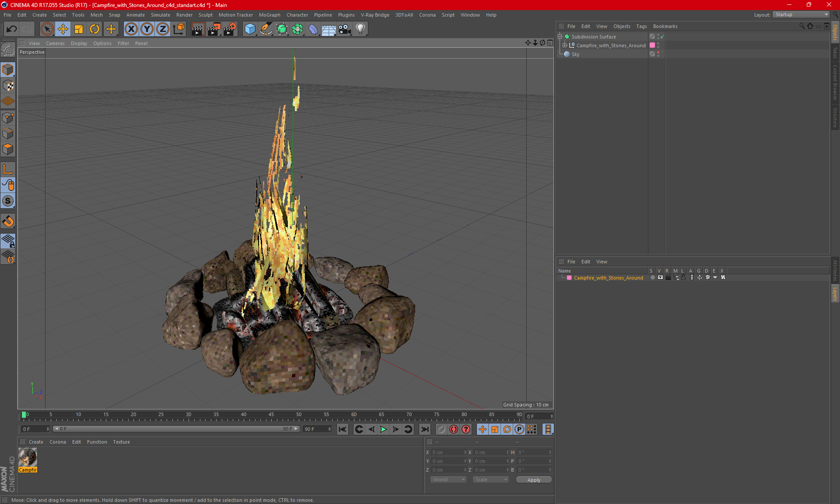Click the coordinate system icon
The width and height of the screenshot is (840, 504).
click(x=179, y=29)
